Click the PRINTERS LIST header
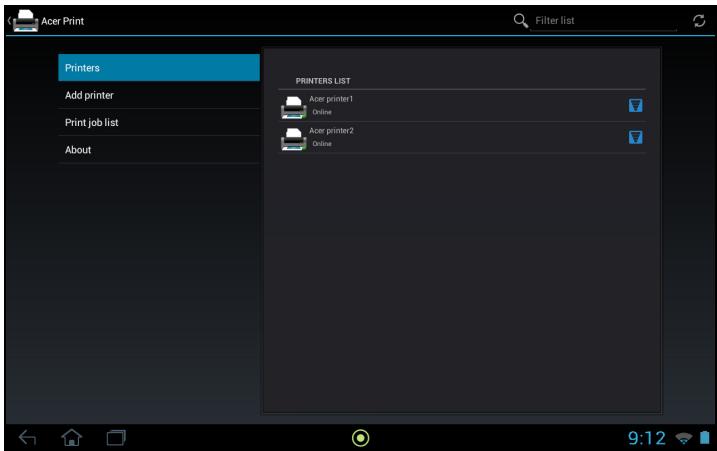 [x=323, y=81]
